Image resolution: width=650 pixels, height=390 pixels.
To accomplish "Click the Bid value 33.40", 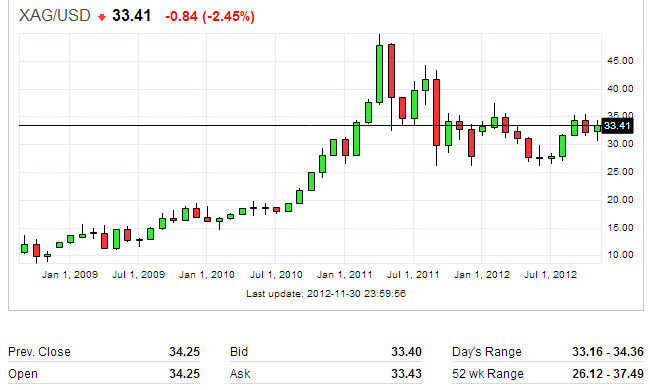I will [406, 352].
